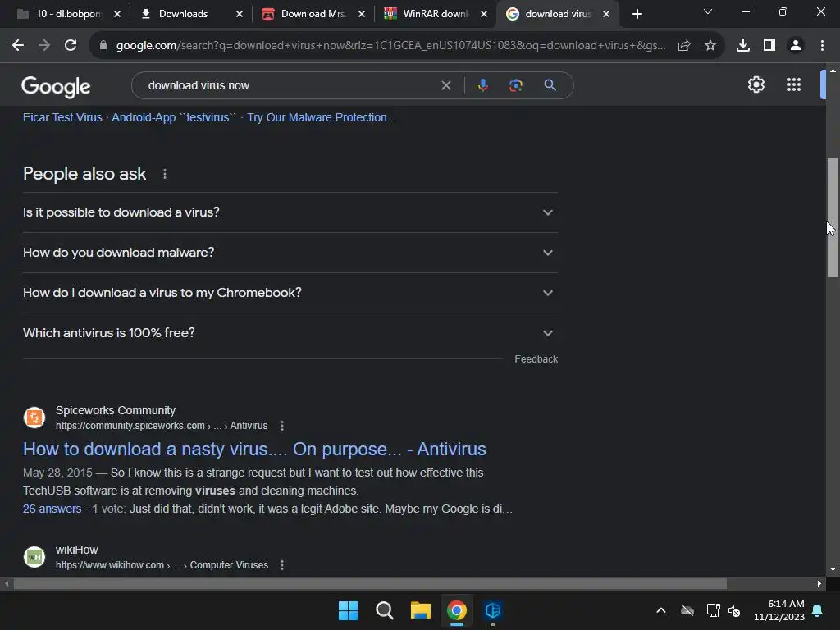The height and width of the screenshot is (630, 840).
Task: Open muted volume tray icon
Action: coord(734,610)
